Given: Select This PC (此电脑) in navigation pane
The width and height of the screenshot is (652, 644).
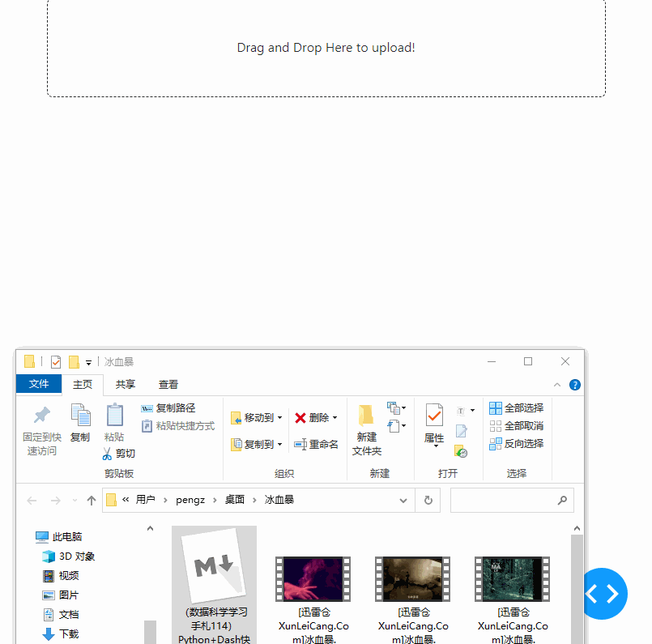Looking at the screenshot, I should point(59,537).
